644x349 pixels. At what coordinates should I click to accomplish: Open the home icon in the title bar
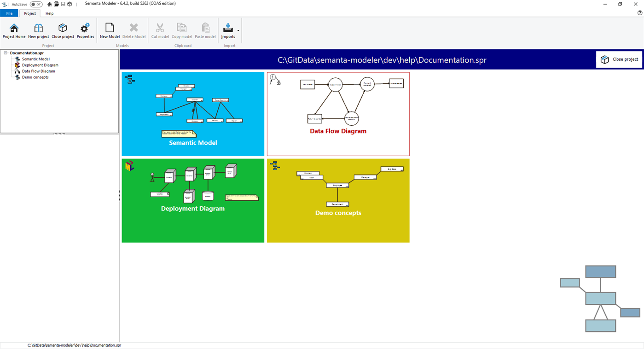point(49,4)
